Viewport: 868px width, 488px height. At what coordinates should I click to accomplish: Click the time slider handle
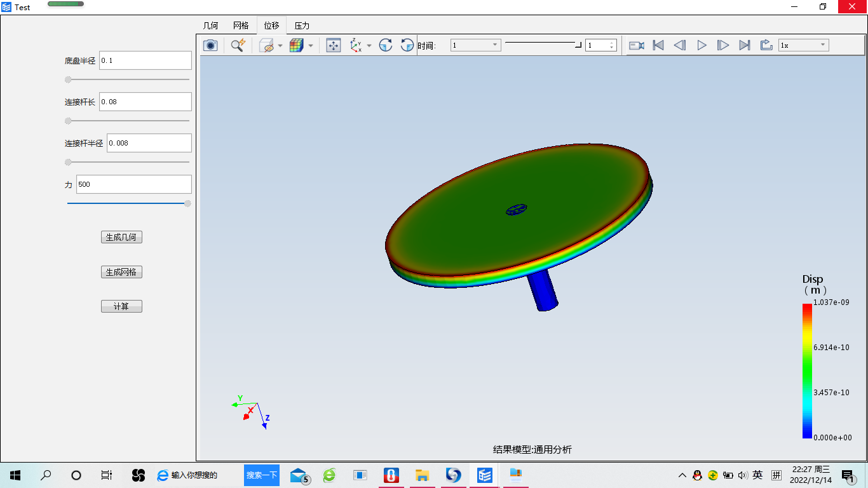coord(578,45)
